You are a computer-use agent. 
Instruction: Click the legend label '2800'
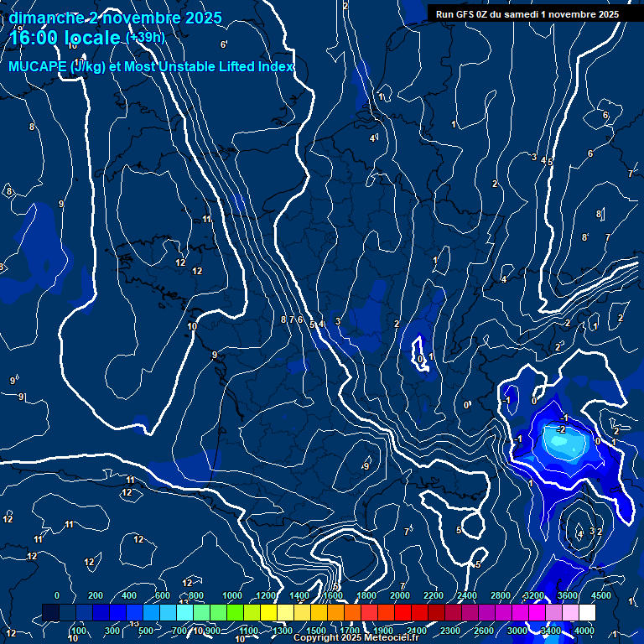coord(501,595)
